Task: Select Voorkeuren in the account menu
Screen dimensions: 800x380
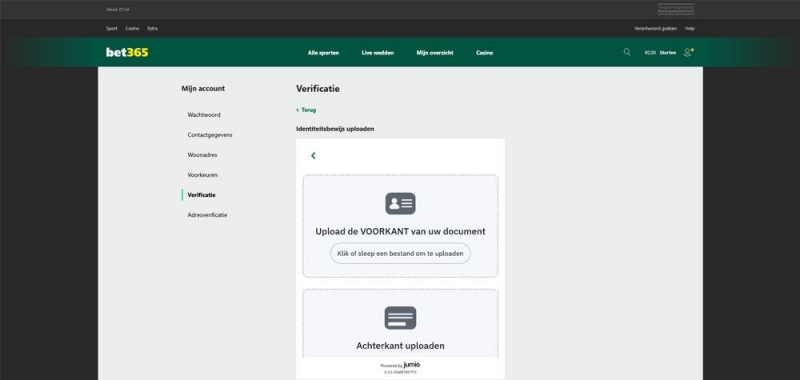Action: click(x=203, y=174)
